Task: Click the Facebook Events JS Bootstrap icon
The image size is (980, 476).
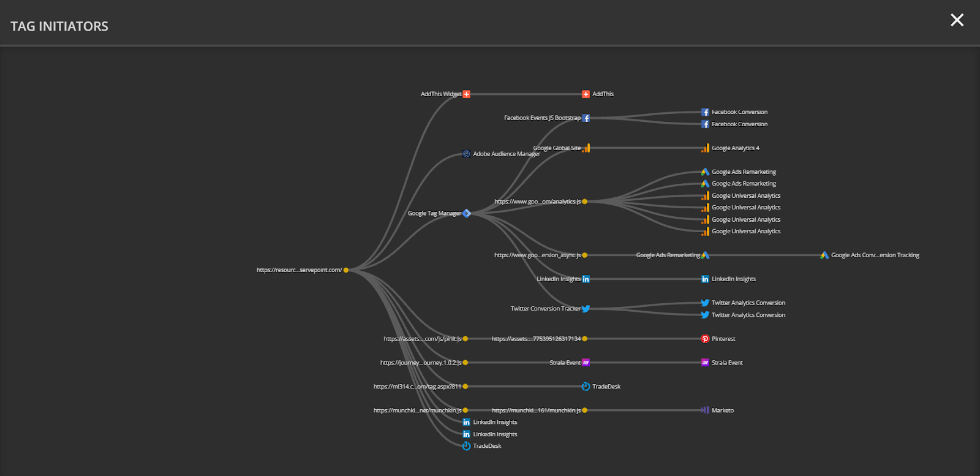Action: tap(586, 118)
